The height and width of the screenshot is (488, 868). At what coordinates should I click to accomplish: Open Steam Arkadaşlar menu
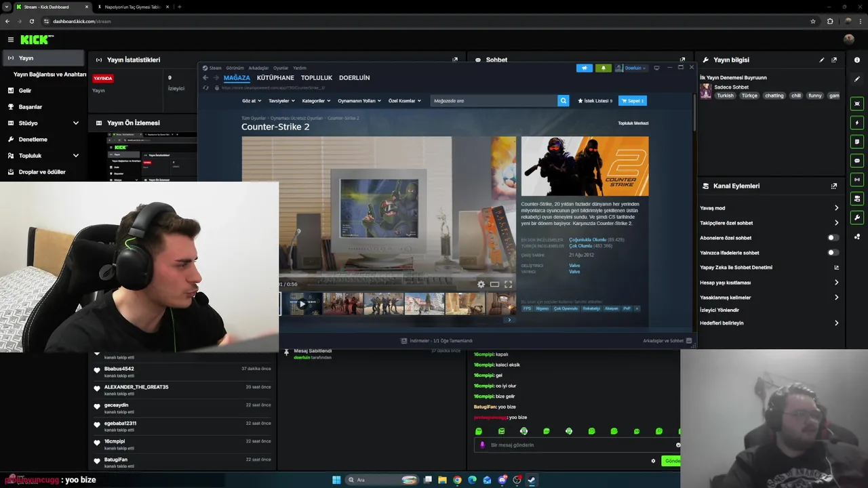(258, 68)
